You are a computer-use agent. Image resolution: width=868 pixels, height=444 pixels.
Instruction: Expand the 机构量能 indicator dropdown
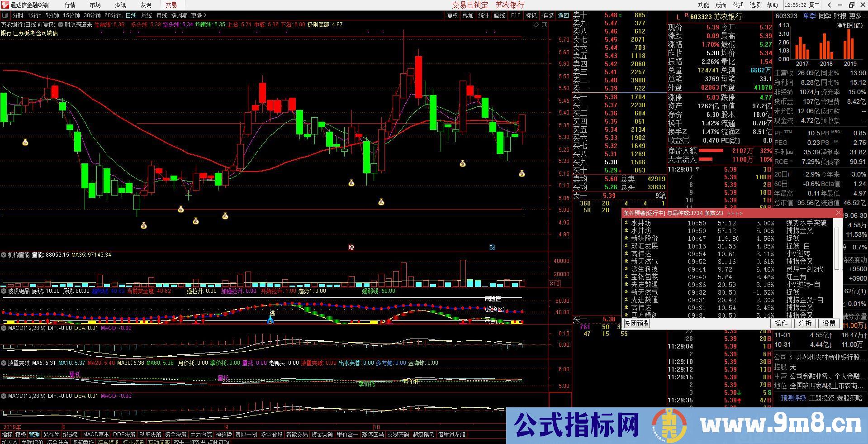[x=4, y=255]
